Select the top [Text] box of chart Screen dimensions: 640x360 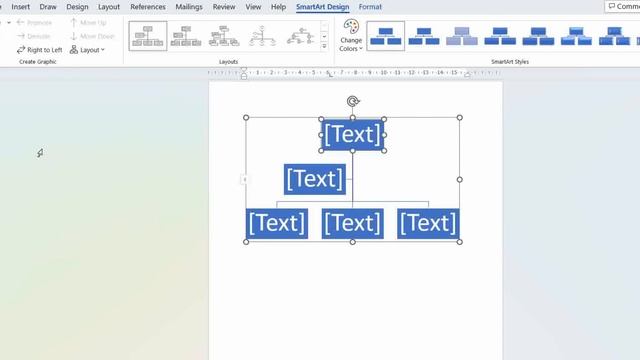(353, 135)
